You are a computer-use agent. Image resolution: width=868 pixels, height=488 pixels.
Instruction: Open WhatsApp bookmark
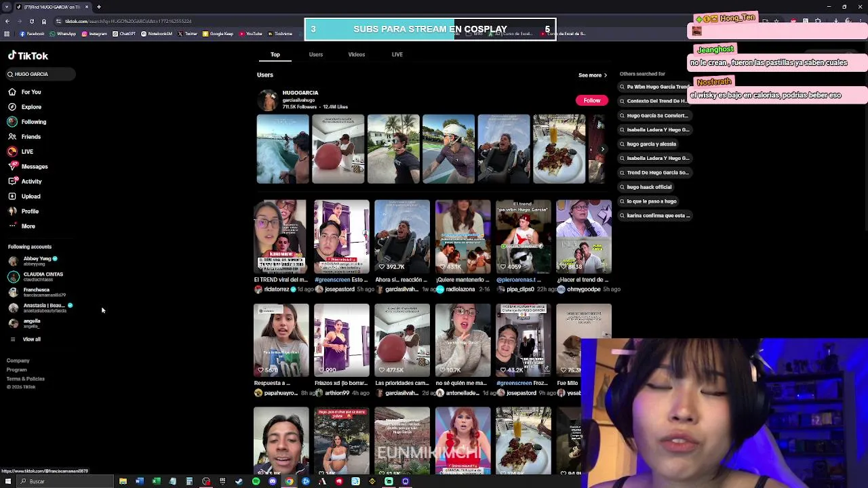click(62, 33)
